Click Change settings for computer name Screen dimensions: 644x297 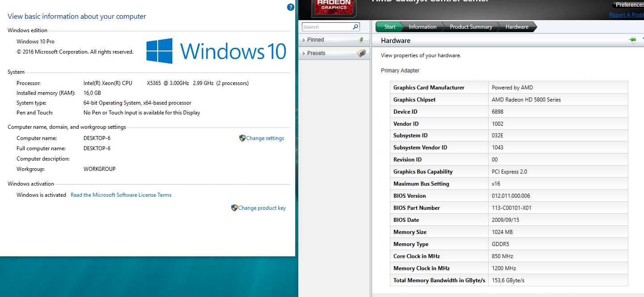265,138
